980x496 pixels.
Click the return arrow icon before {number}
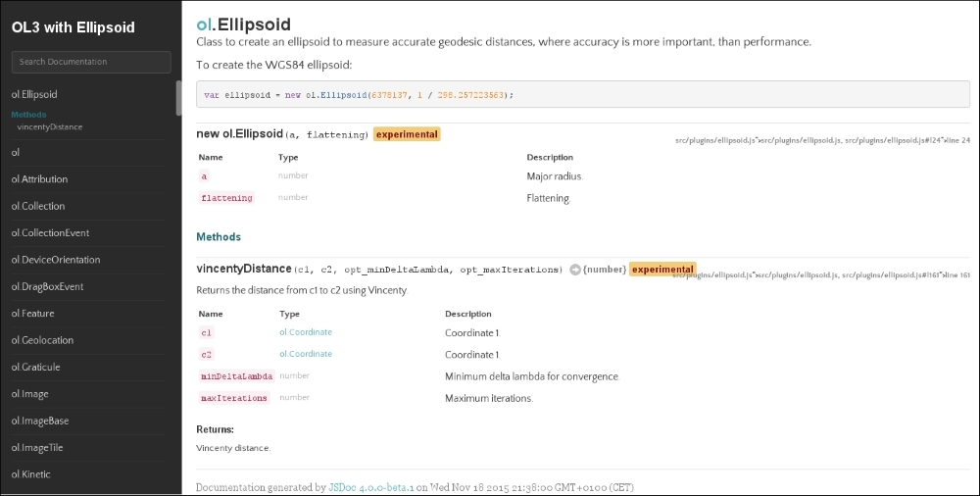coord(575,271)
